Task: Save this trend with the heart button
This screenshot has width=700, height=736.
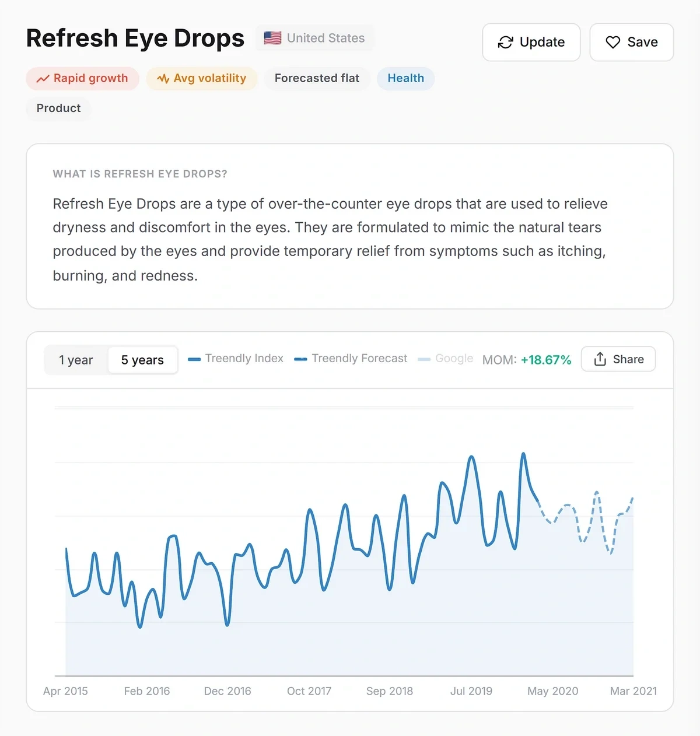Action: click(631, 42)
